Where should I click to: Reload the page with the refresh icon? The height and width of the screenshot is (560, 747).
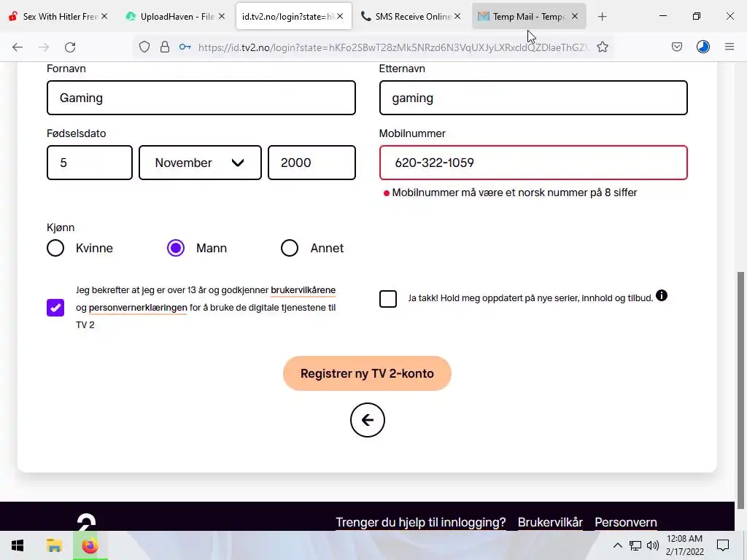coord(70,47)
